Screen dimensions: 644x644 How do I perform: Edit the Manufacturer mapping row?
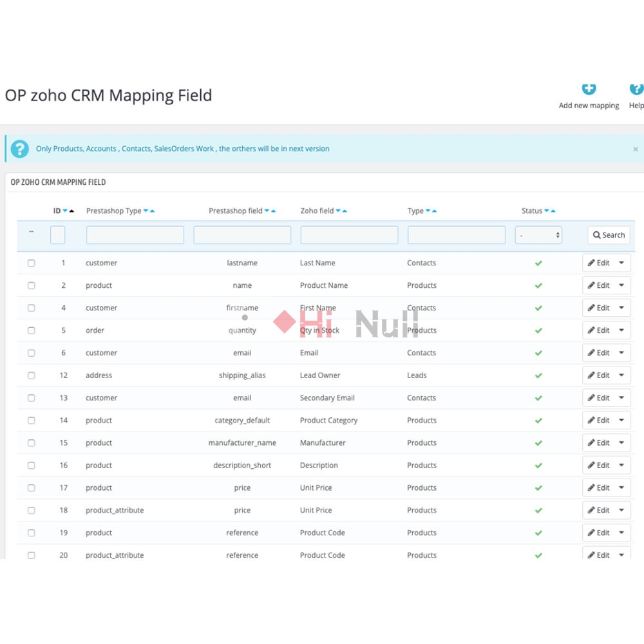point(598,443)
